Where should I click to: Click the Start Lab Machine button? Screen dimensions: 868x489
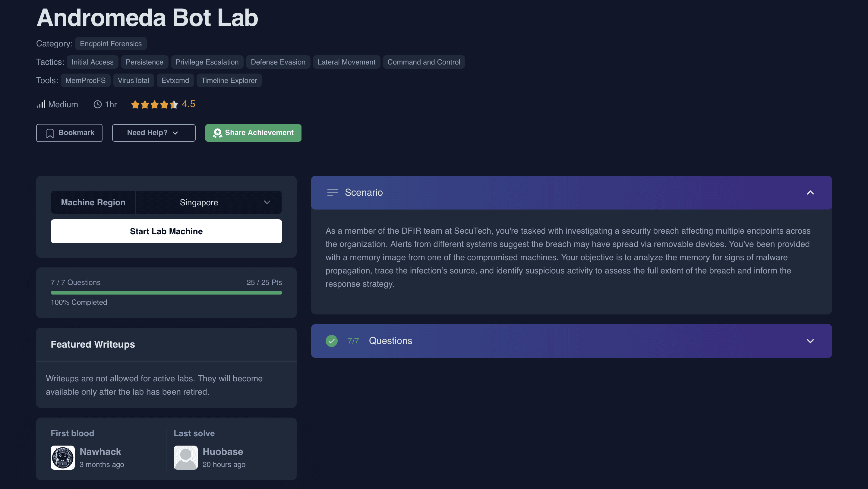point(166,231)
